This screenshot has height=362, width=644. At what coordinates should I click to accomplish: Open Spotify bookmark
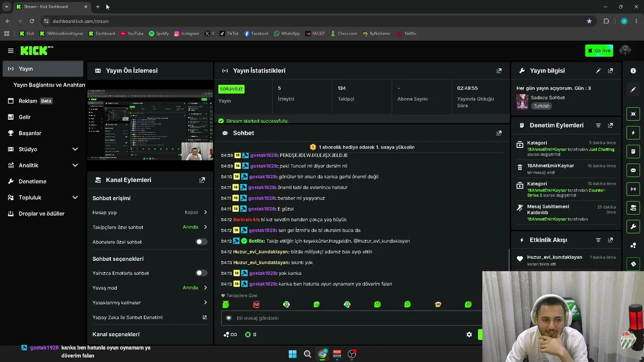pyautogui.click(x=158, y=34)
